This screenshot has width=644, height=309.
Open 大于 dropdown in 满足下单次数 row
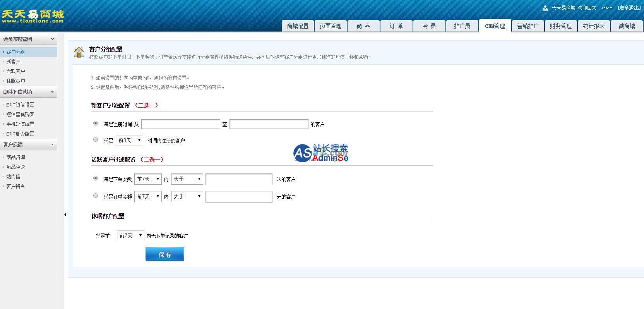click(187, 179)
